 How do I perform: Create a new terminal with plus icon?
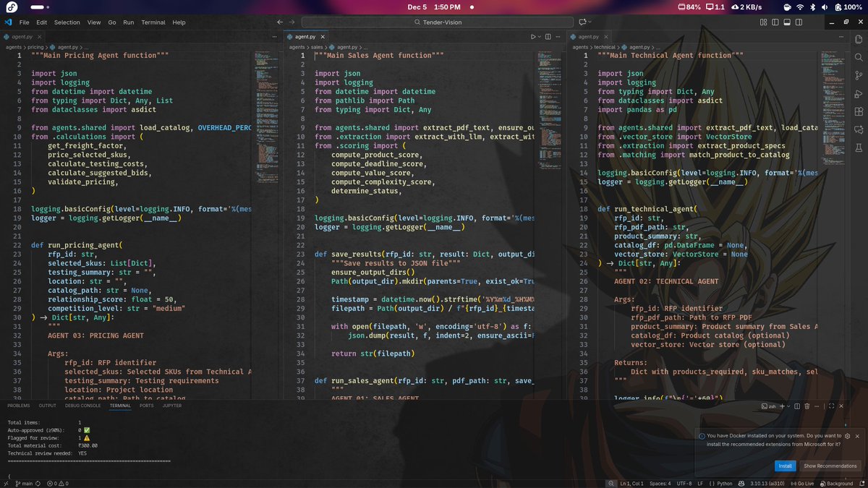pos(783,406)
